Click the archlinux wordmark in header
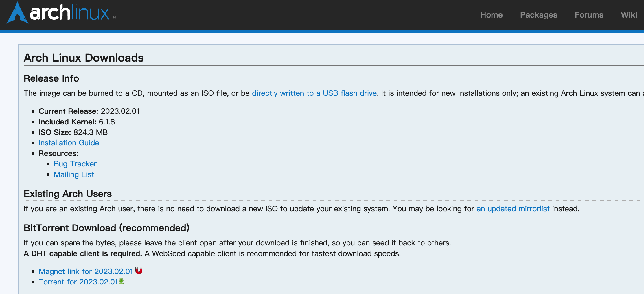Image resolution: width=644 pixels, height=294 pixels. [69, 13]
